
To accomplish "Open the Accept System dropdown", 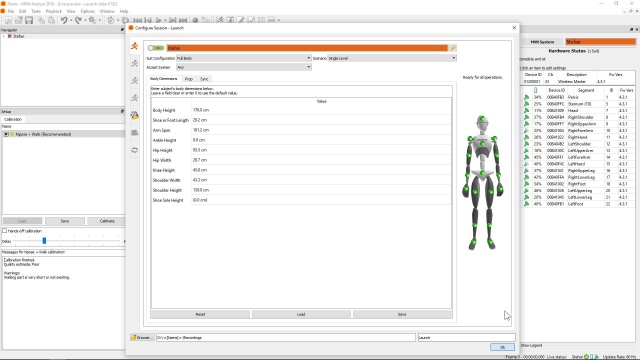I will 244,67.
